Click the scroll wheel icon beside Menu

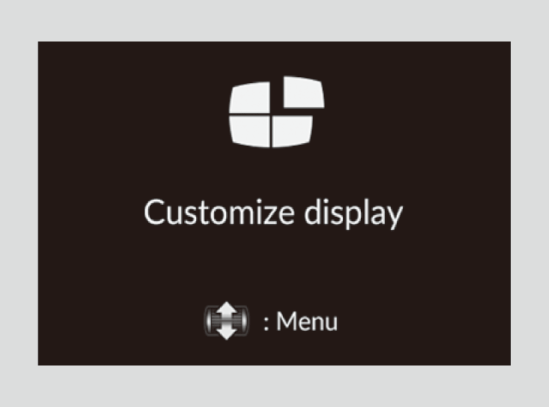click(227, 321)
